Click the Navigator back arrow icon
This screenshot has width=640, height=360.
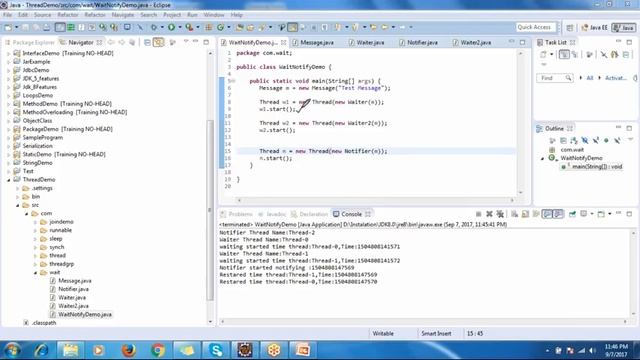click(111, 42)
